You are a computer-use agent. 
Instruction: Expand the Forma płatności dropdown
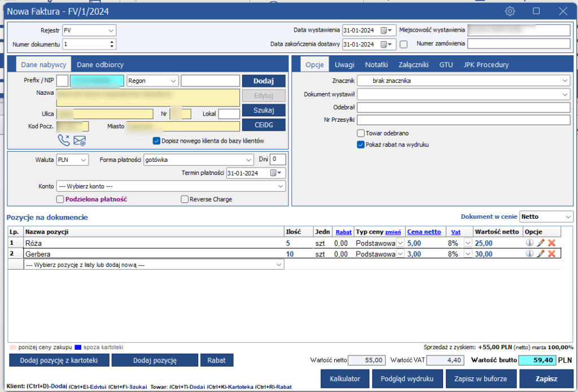click(248, 160)
